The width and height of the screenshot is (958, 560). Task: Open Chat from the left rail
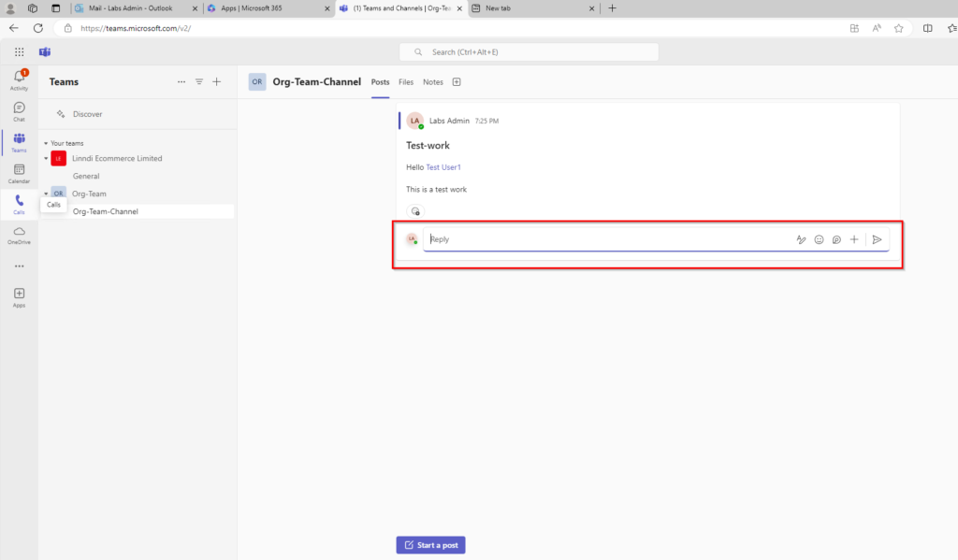19,111
